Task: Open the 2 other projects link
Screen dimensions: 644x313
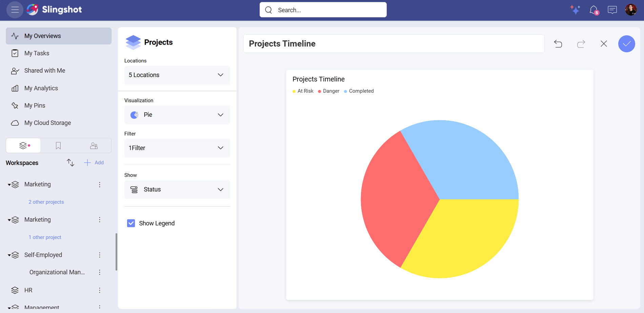Action: [x=46, y=202]
